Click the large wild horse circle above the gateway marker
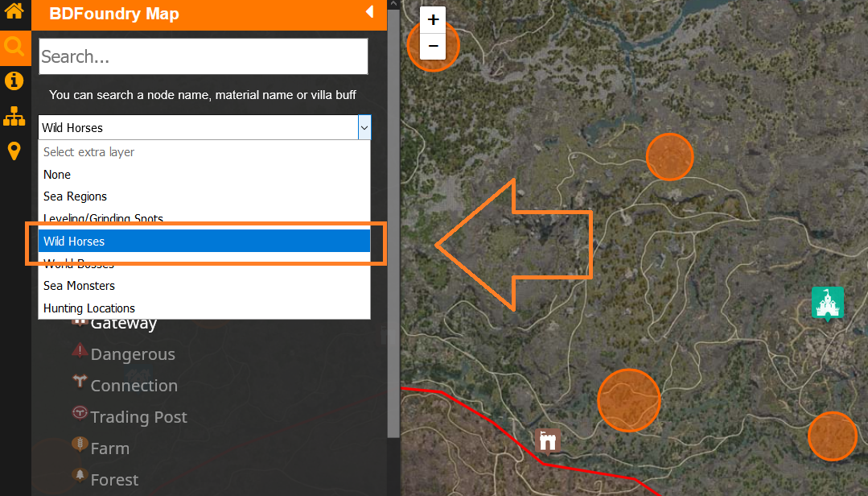 pyautogui.click(x=629, y=400)
